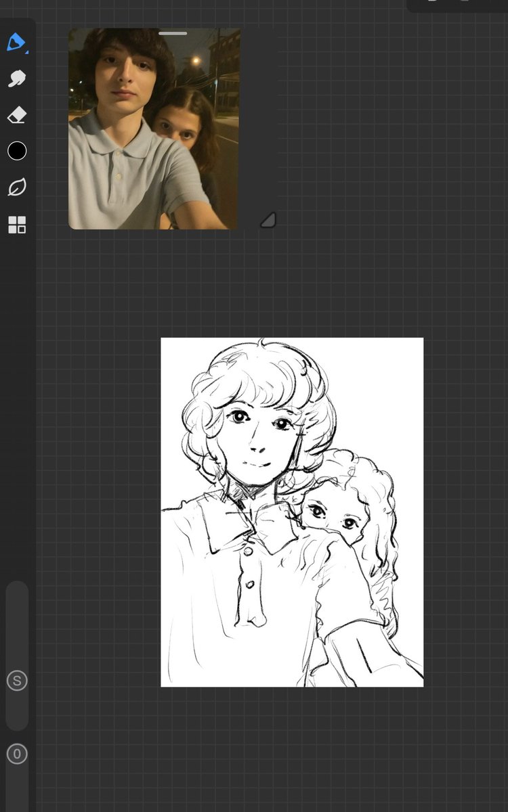Tap the circled 0 button
This screenshot has width=508, height=812.
tap(17, 753)
